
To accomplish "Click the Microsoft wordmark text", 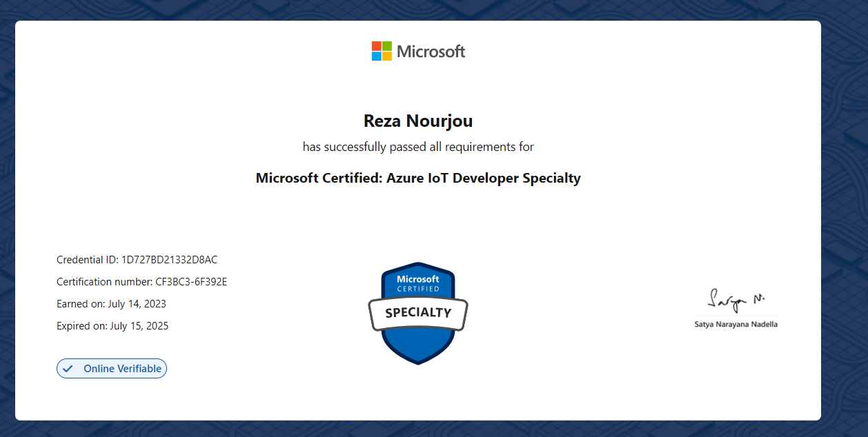I will (431, 52).
